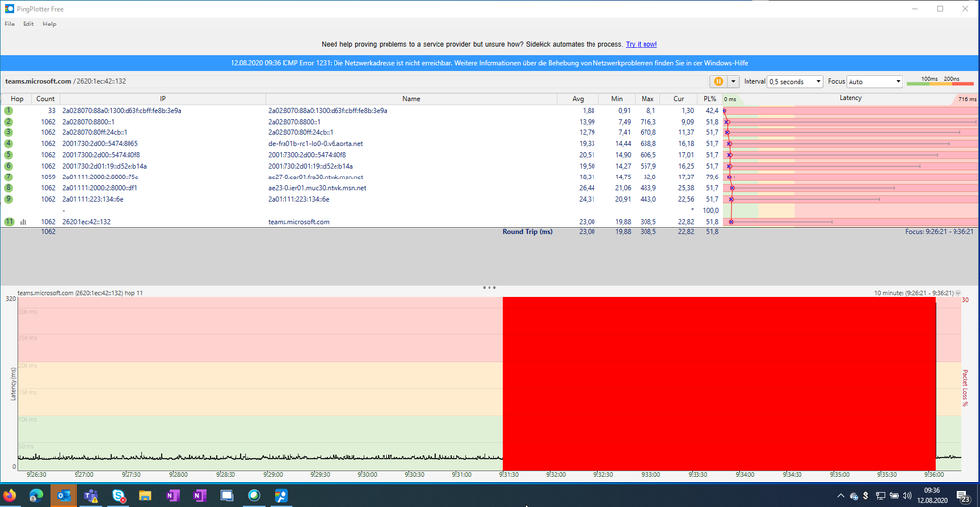Sort by the Count column header
The image size is (980, 507).
(x=45, y=99)
